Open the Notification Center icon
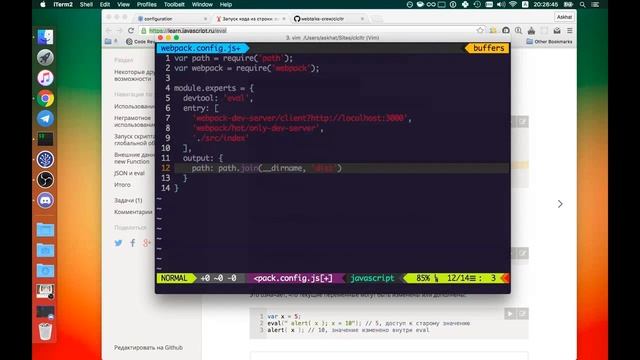 pyautogui.click(x=596, y=4)
